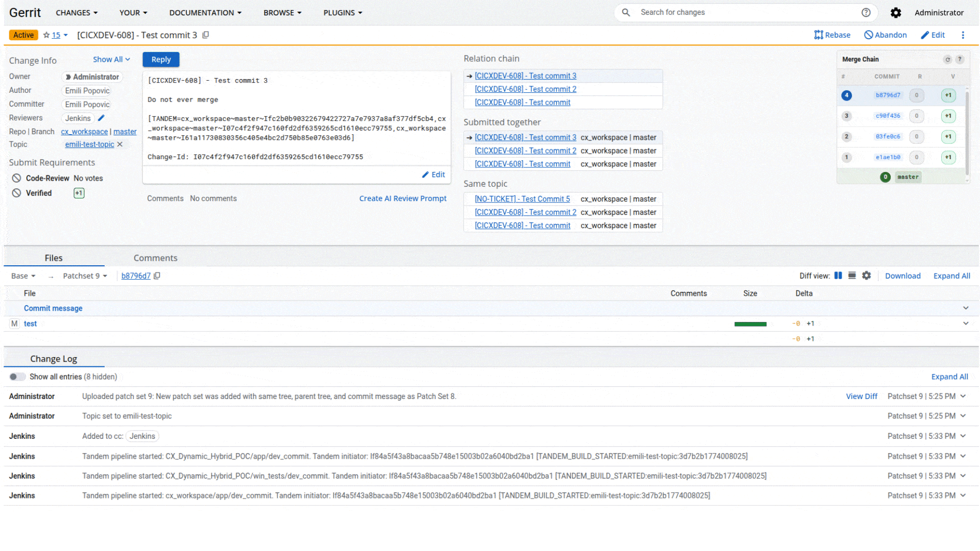
Task: Open search help question mark icon
Action: pyautogui.click(x=866, y=12)
